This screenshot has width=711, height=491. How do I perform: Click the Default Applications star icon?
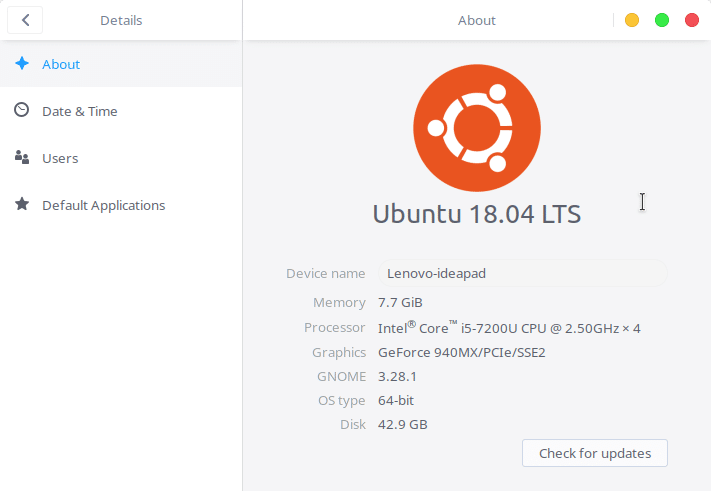(x=22, y=204)
